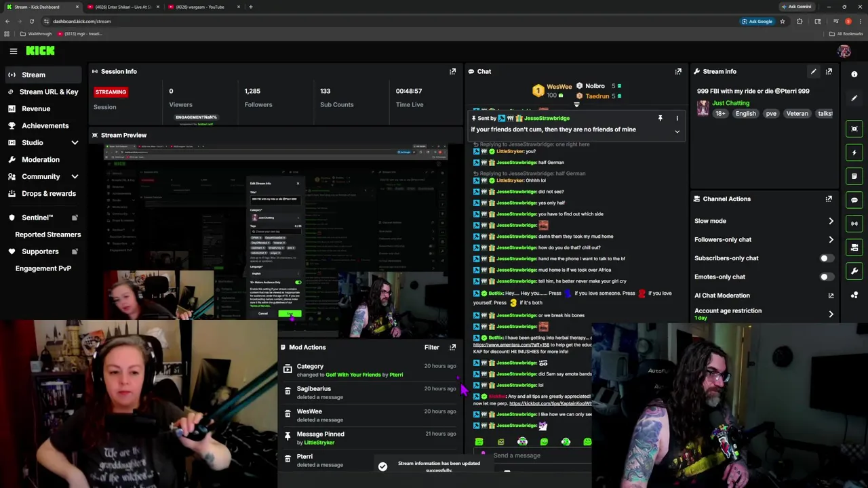Expand the Community sidebar menu
This screenshot has width=868, height=488.
click(x=75, y=176)
